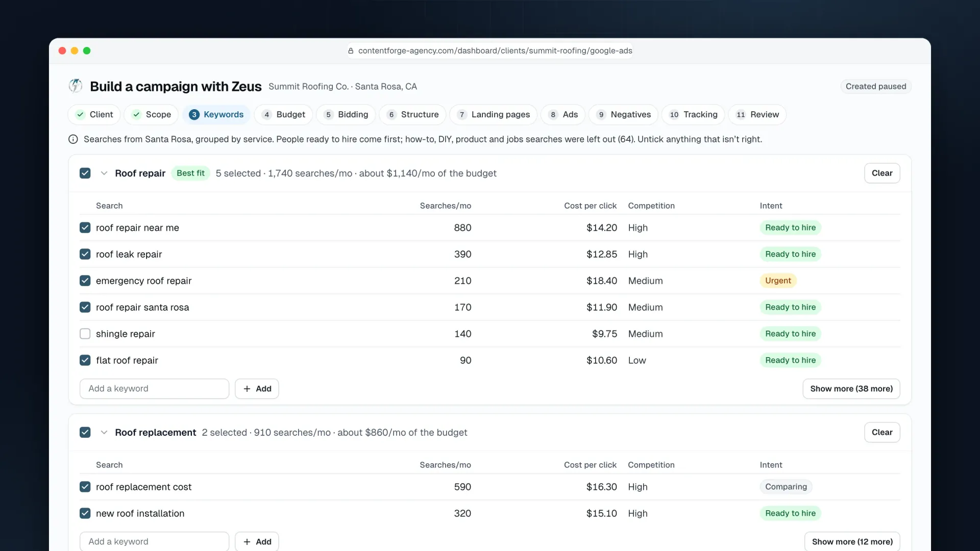Viewport: 980px width, 551px height.
Task: Click the browser URL address bar
Action: 490,51
